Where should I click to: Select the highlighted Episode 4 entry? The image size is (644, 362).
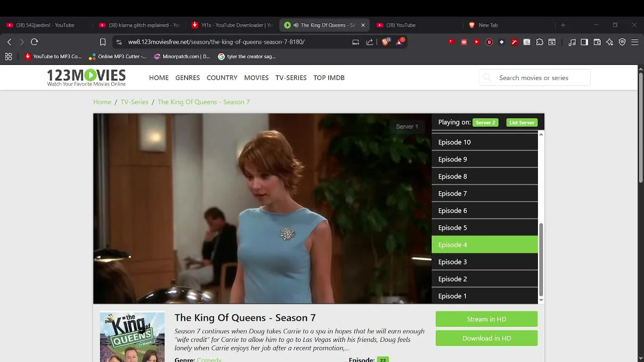click(x=485, y=245)
